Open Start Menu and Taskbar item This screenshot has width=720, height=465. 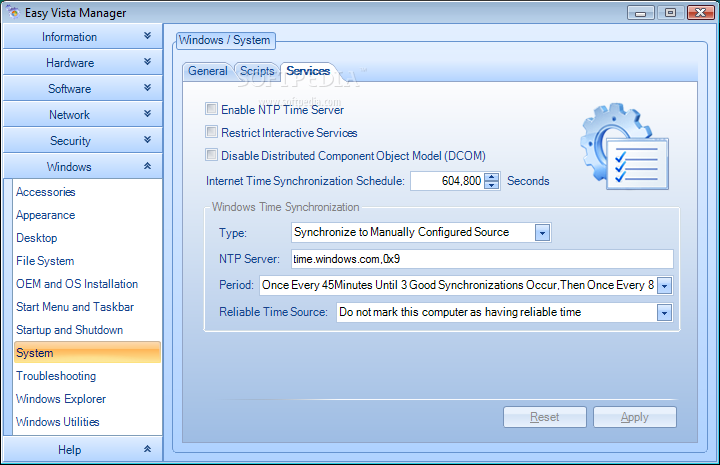[75, 307]
